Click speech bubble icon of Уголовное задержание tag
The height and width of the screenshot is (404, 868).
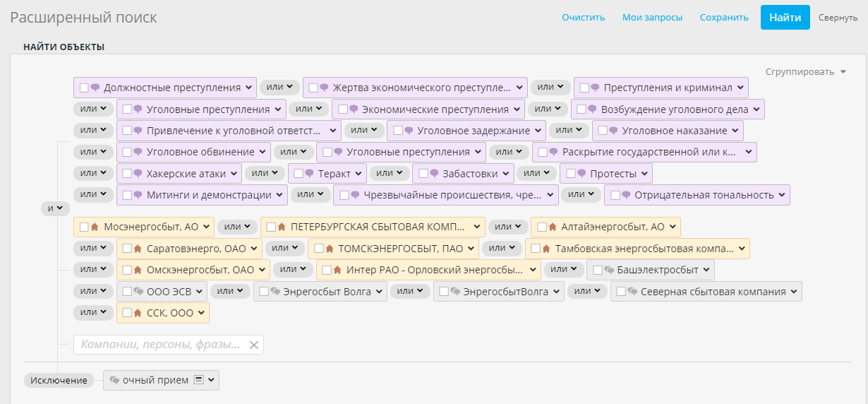click(x=409, y=131)
